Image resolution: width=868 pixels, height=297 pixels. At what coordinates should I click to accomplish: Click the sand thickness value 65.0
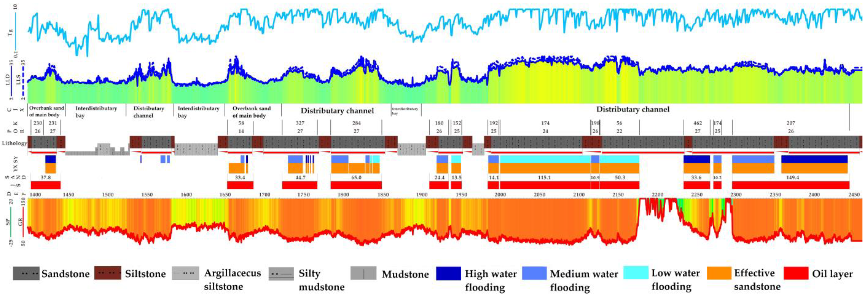pos(356,177)
